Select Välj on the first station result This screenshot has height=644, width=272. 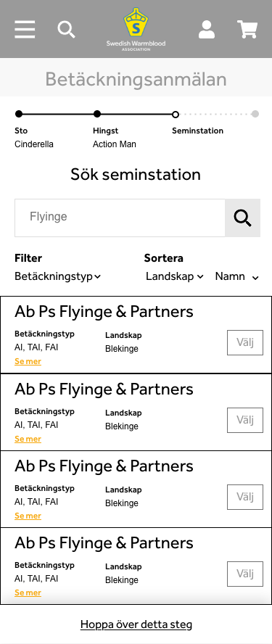coord(245,342)
